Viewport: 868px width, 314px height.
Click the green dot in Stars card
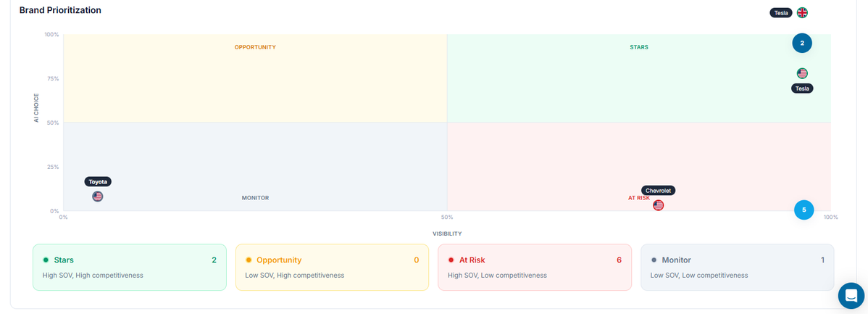(46, 260)
